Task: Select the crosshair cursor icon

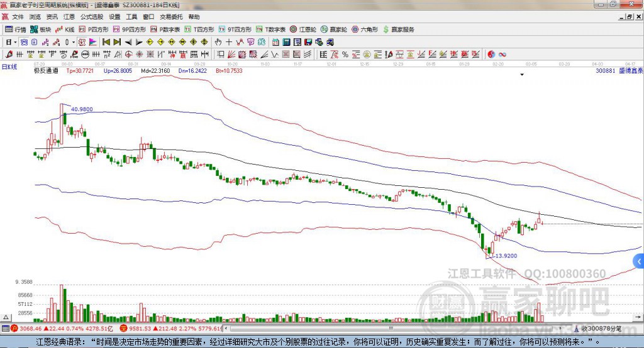Action: pyautogui.click(x=229, y=42)
